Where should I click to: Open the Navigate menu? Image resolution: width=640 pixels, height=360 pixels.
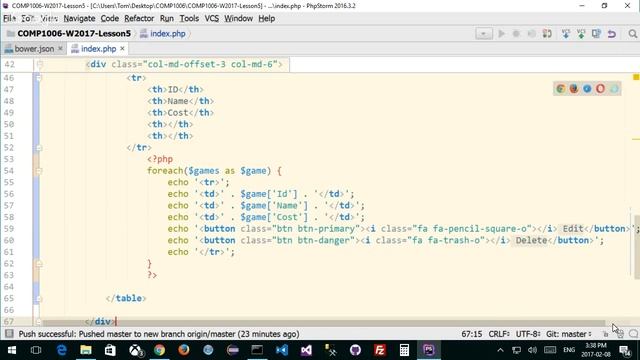click(79, 18)
